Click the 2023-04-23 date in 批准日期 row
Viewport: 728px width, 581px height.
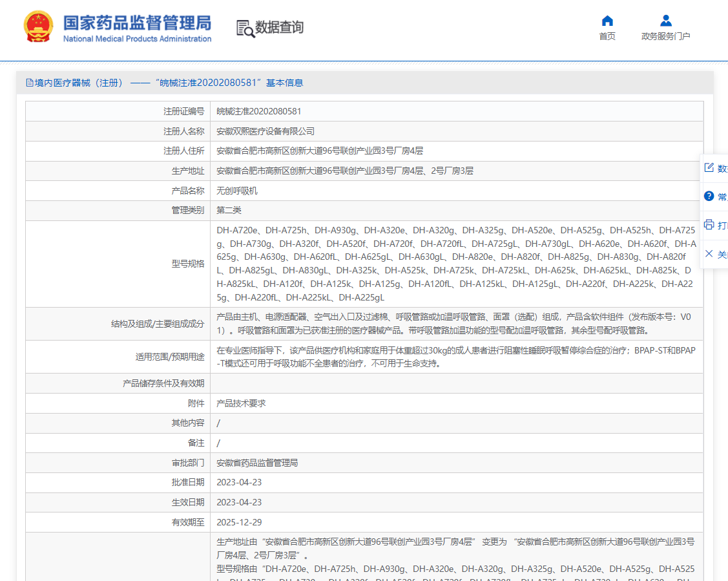(x=239, y=483)
